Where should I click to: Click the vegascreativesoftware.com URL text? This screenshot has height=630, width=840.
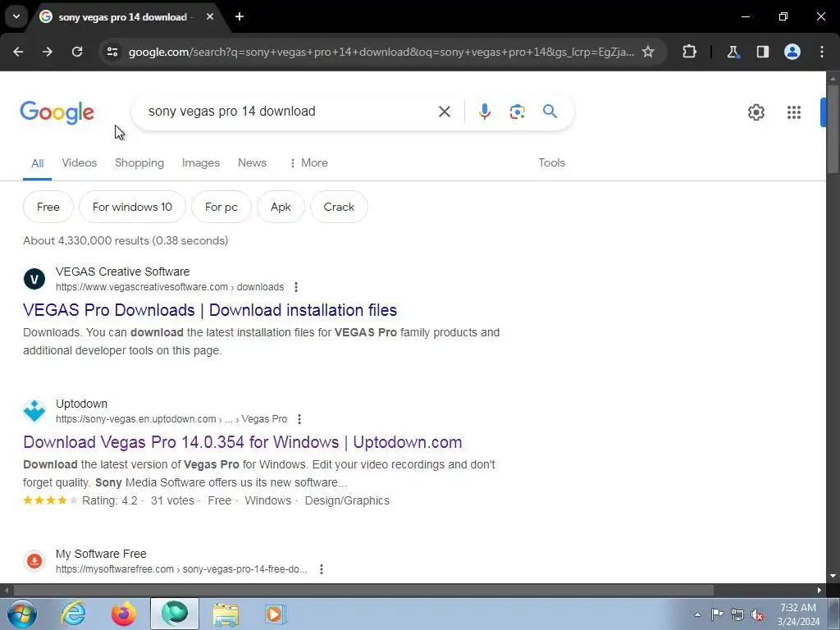pyautogui.click(x=170, y=287)
